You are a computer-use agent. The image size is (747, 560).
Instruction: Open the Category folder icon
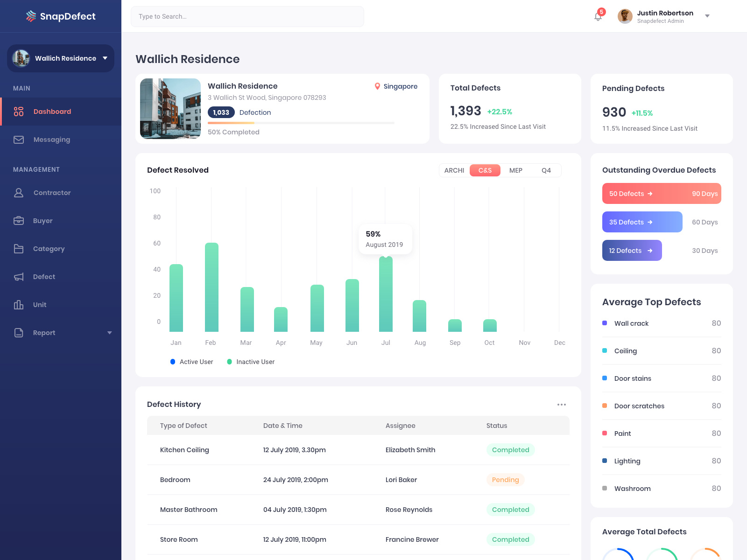point(19,249)
